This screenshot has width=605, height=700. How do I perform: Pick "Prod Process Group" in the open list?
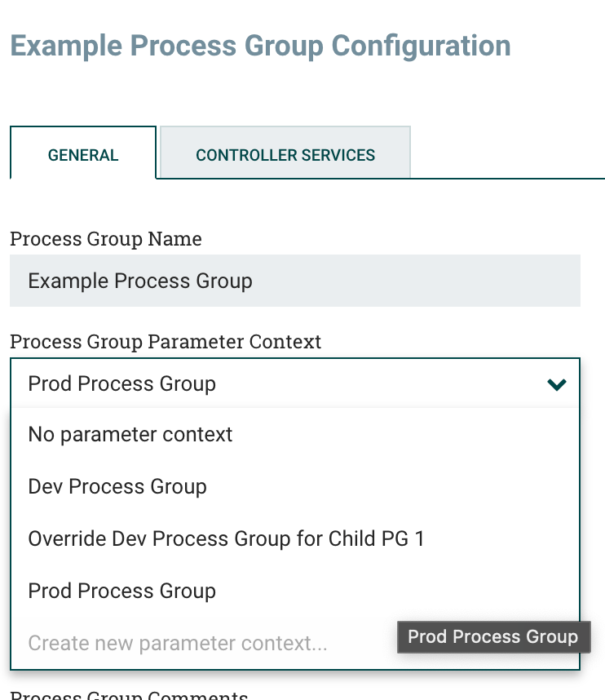[122, 591]
